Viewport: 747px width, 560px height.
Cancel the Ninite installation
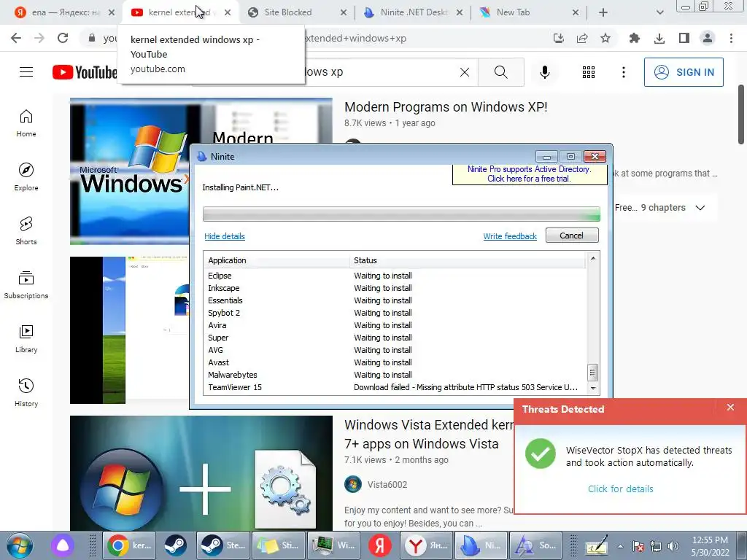pos(572,236)
